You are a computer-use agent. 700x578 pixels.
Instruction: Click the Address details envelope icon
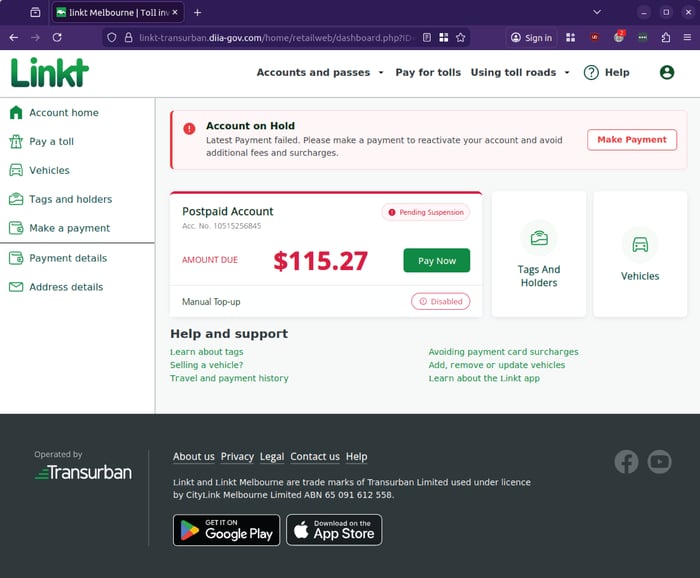(x=16, y=287)
